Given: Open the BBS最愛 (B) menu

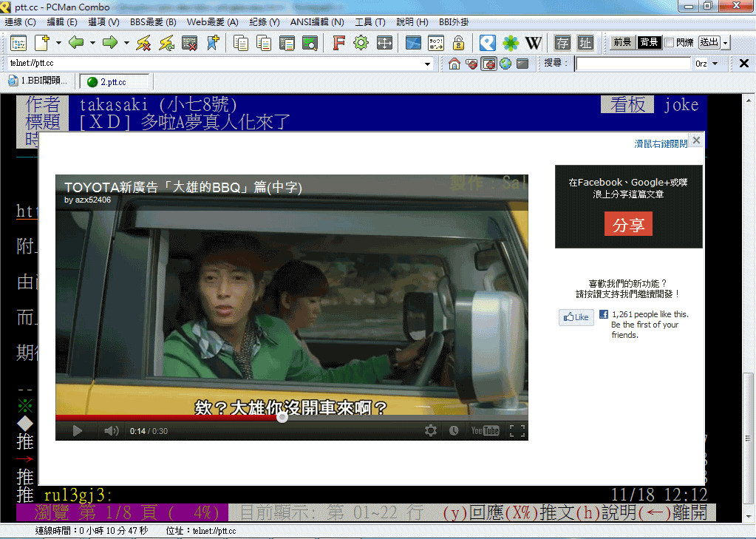Looking at the screenshot, I should tap(153, 22).
